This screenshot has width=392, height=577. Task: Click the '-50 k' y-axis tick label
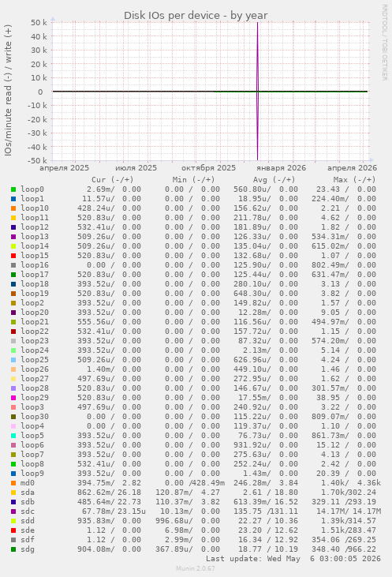click(38, 161)
